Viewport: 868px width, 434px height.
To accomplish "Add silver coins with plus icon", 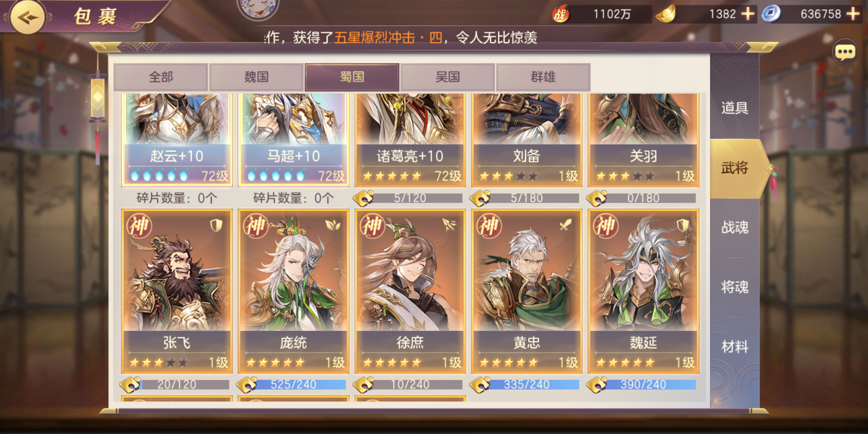I will (853, 14).
